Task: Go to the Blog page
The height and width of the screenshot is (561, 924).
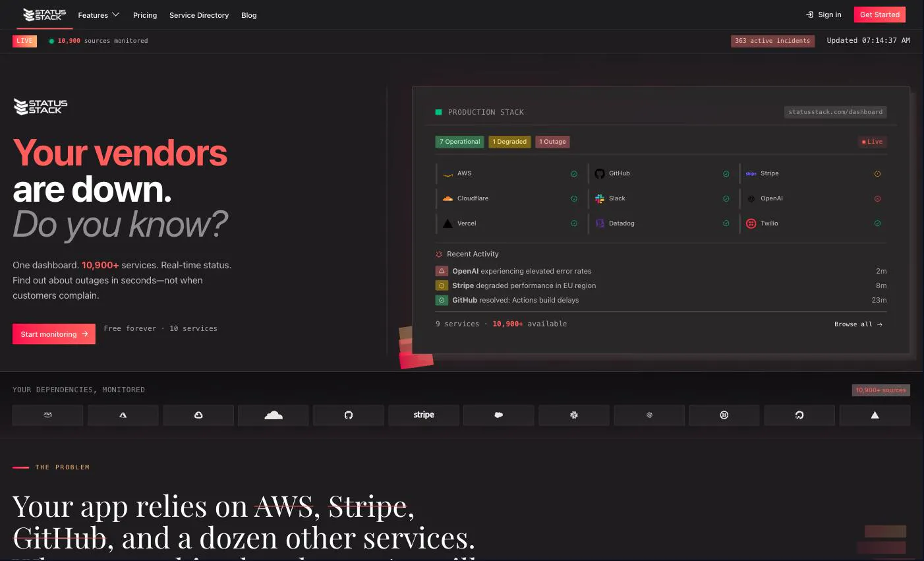Action: (249, 15)
